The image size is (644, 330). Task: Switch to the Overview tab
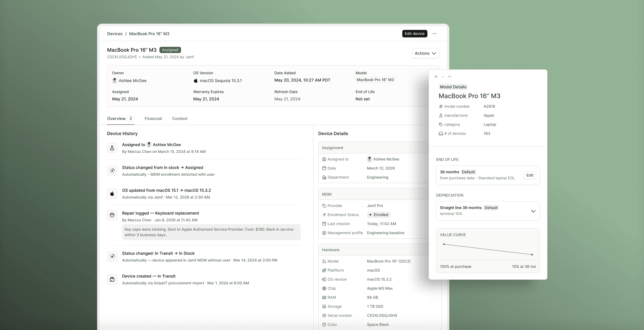pyautogui.click(x=121, y=118)
